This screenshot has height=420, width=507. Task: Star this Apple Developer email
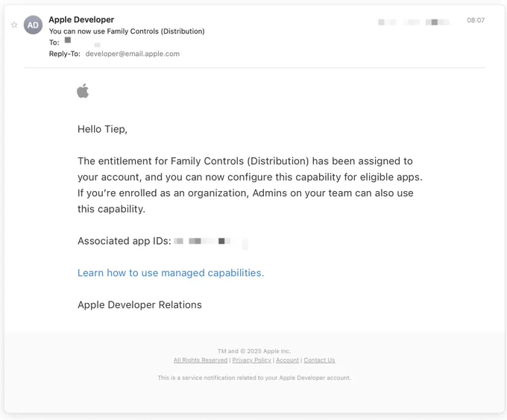click(14, 25)
